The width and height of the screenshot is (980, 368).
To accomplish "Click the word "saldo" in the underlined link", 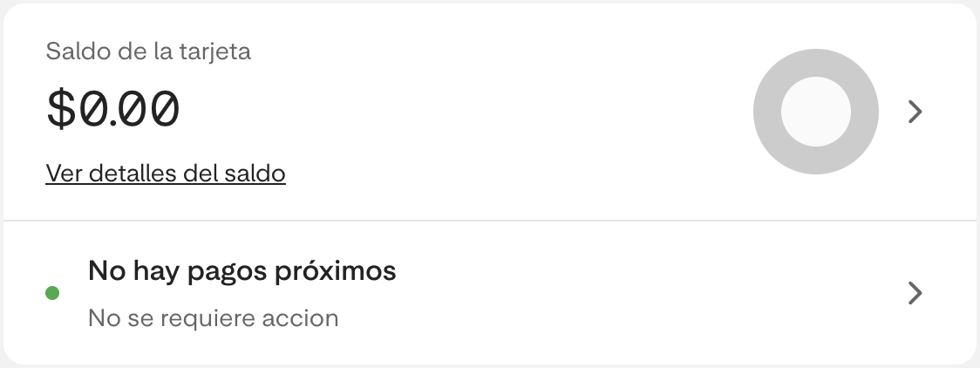I will pos(257,174).
